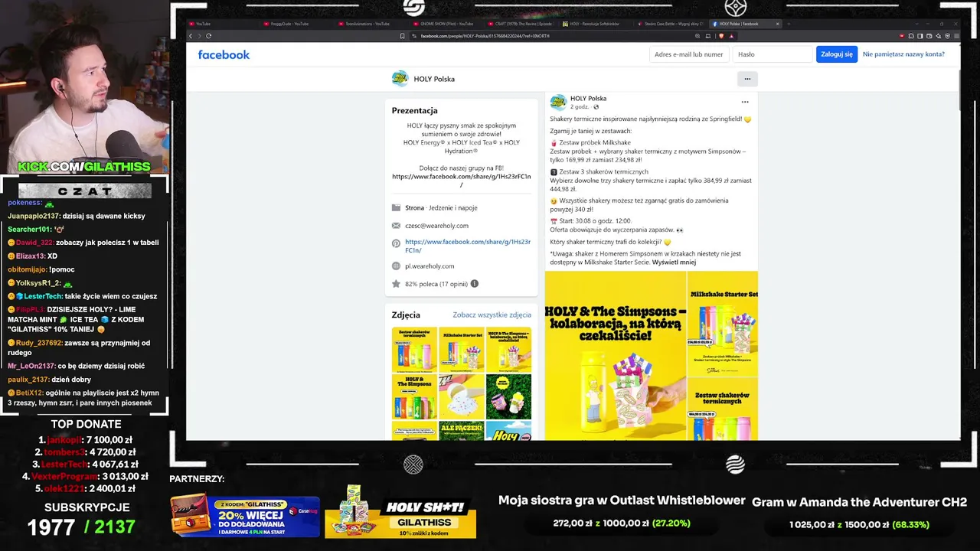Click the folder icon beside Strona
980x551 pixels.
(x=396, y=207)
